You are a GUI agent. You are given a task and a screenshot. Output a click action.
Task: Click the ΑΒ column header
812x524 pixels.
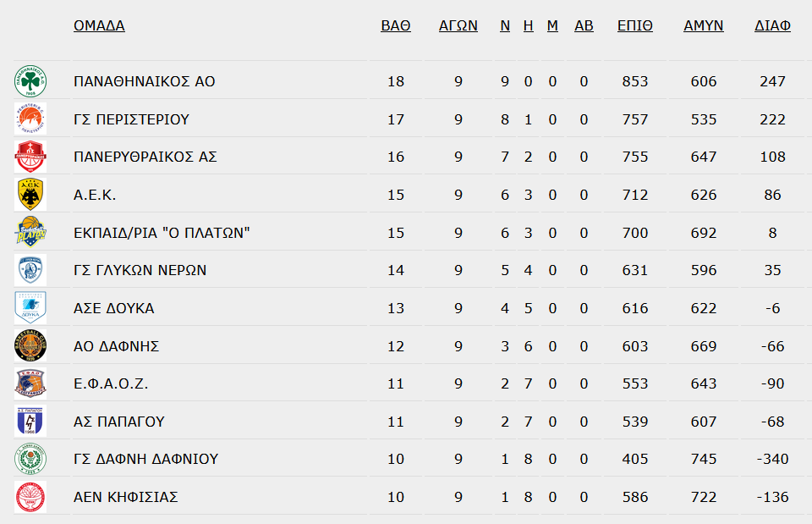(584, 25)
